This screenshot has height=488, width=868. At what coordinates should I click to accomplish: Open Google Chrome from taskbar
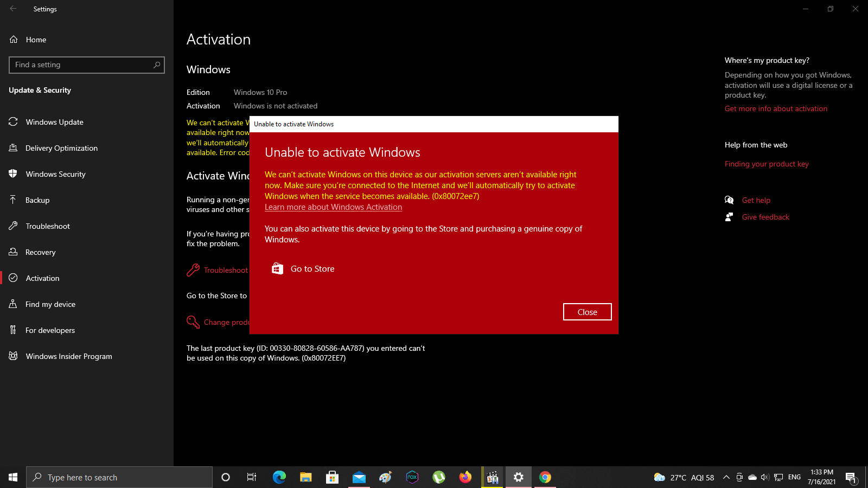point(545,477)
